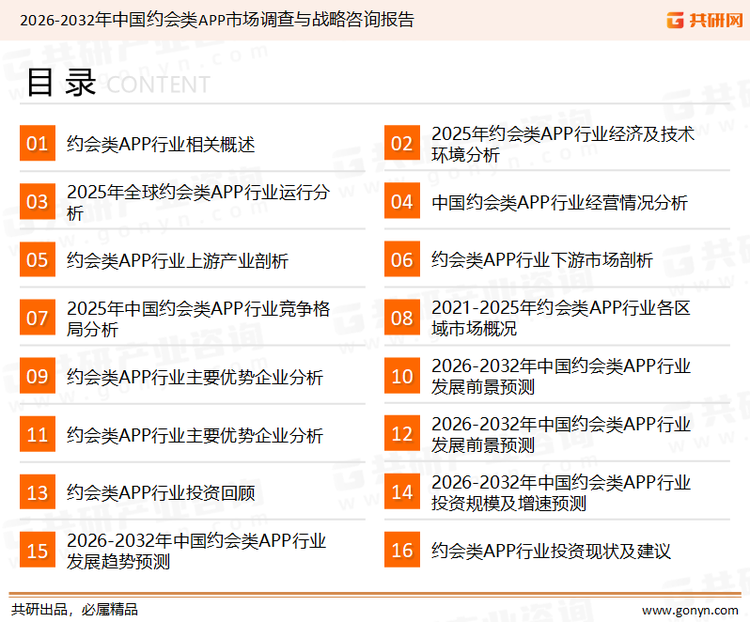The width and height of the screenshot is (750, 622).
Task: Open chapter 2025年全球约会类APP行业运行分析
Action: point(199,202)
